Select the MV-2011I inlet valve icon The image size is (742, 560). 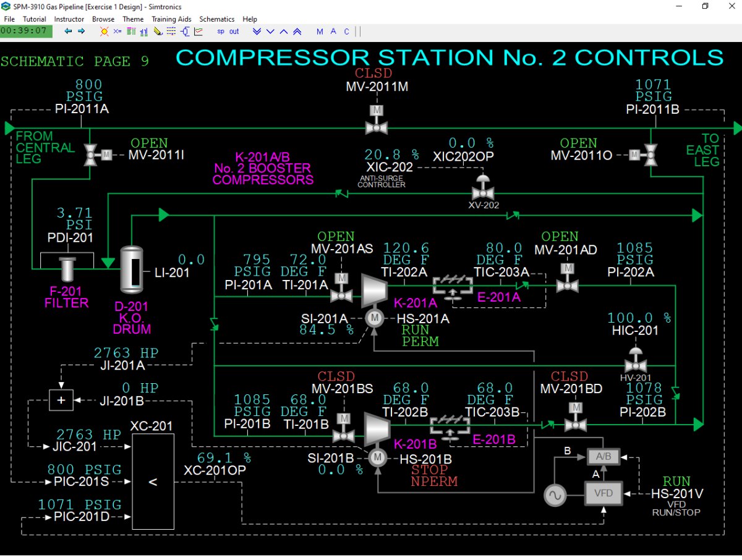(98, 154)
